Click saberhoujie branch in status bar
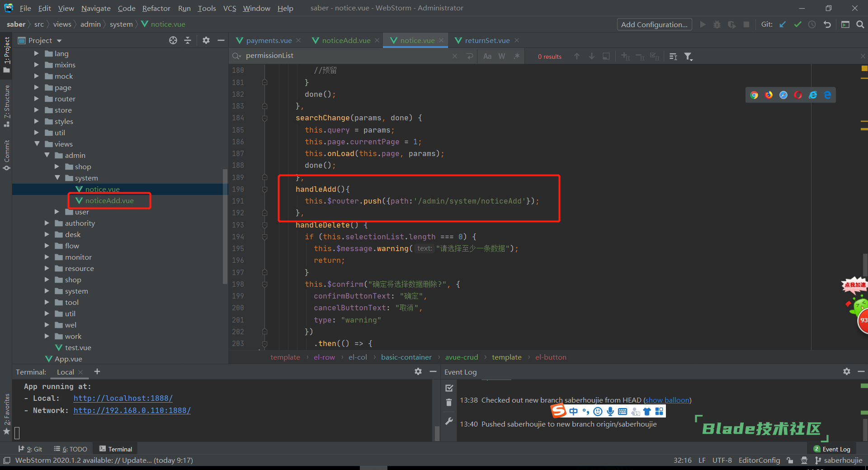 click(x=839, y=461)
